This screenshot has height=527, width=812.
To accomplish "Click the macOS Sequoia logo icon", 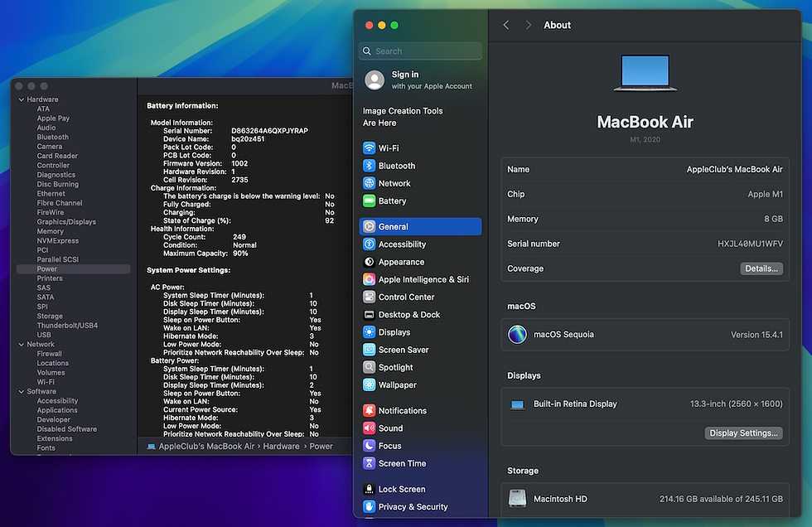I will click(x=517, y=335).
